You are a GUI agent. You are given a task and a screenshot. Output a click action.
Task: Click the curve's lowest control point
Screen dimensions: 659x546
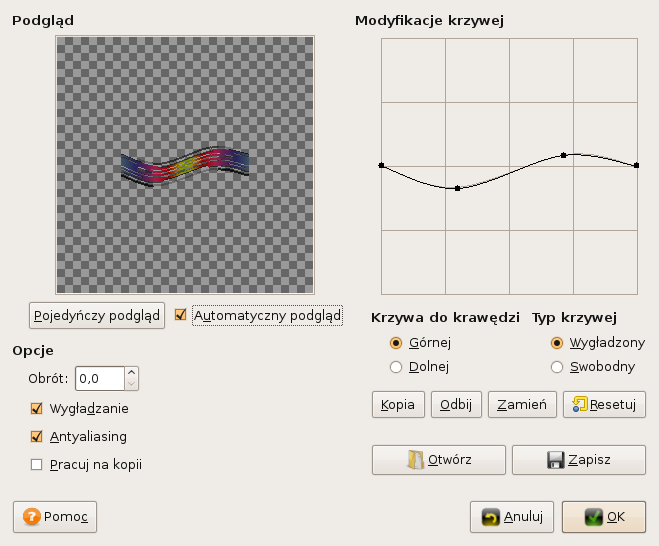coord(457,188)
